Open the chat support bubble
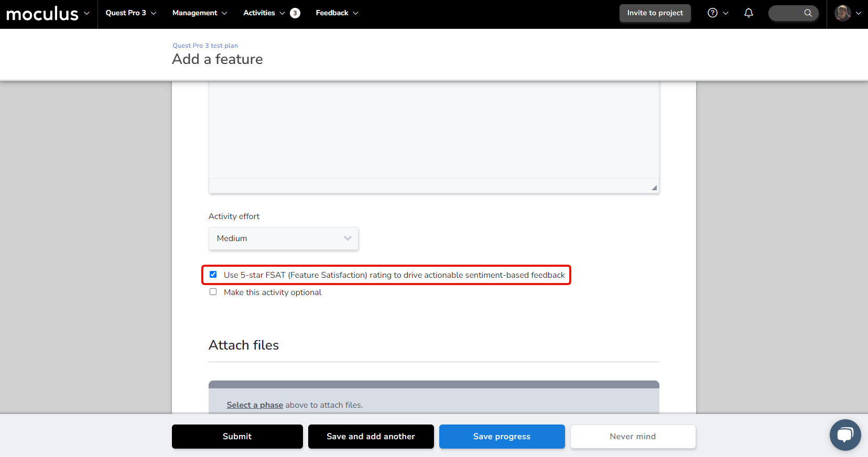This screenshot has width=868, height=457. [845, 435]
